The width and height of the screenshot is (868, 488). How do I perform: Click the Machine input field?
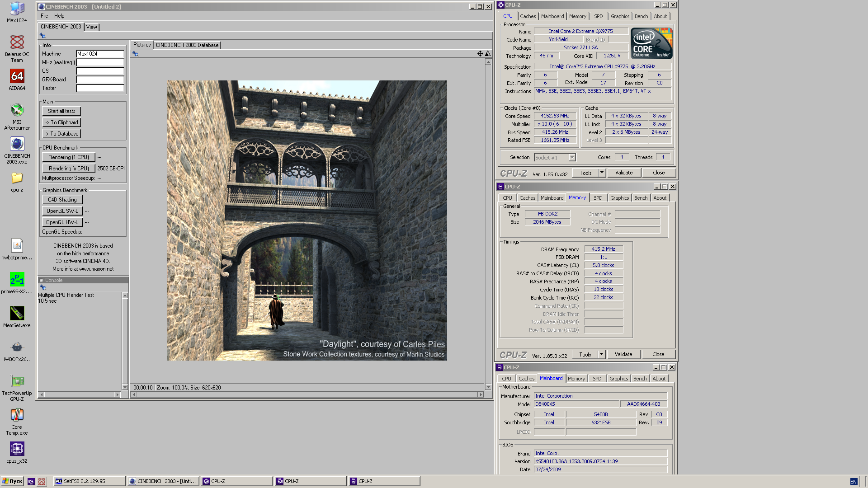pos(100,54)
